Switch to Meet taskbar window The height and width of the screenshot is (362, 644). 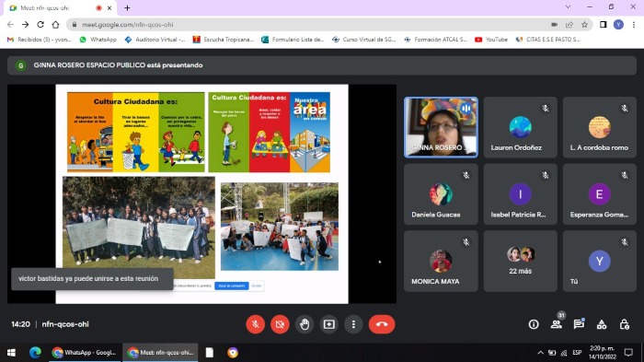click(160, 353)
